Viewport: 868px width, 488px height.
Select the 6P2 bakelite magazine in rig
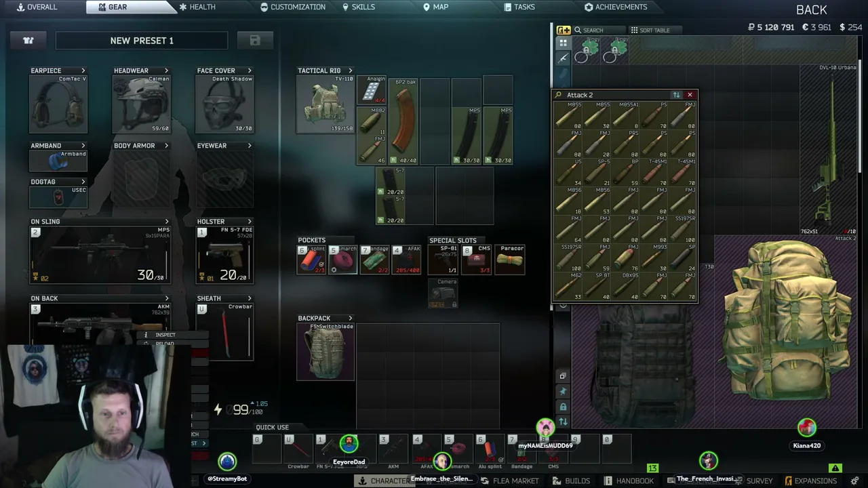click(403, 121)
